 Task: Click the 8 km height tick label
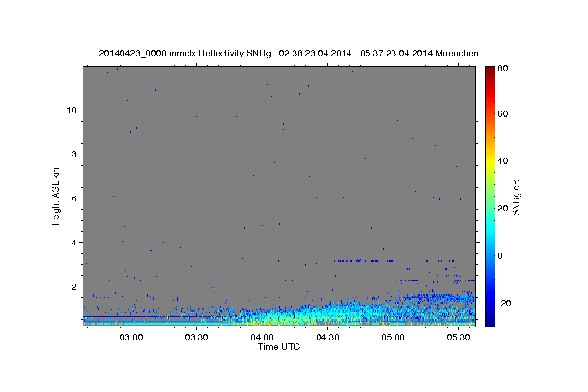point(73,154)
